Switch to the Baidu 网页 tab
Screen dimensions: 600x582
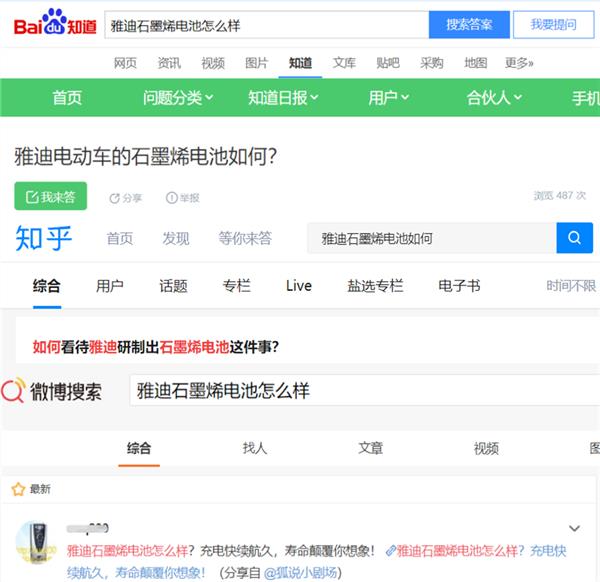pyautogui.click(x=125, y=63)
